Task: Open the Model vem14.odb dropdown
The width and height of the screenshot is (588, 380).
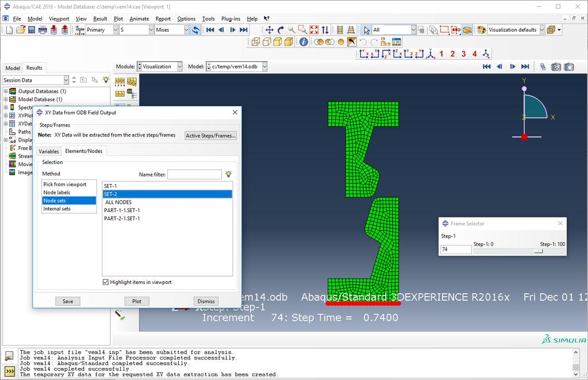Action: [264, 66]
